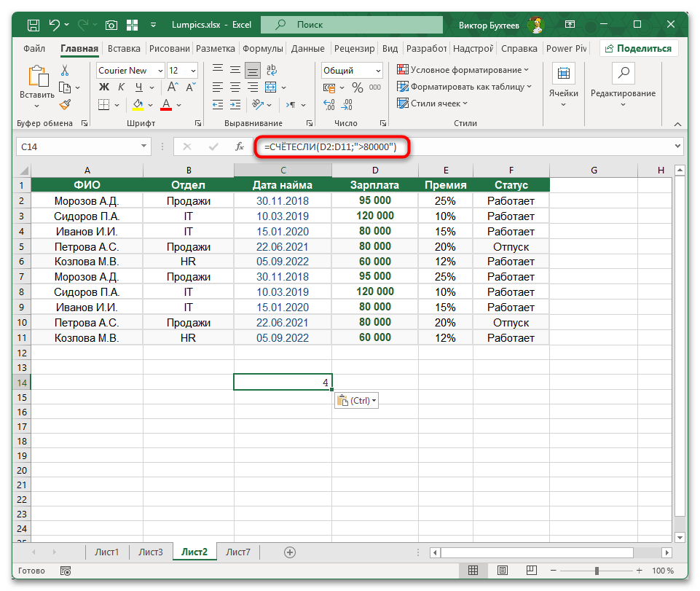700x591 pixels.
Task: Open the font size 12 dropdown
Action: tap(193, 71)
